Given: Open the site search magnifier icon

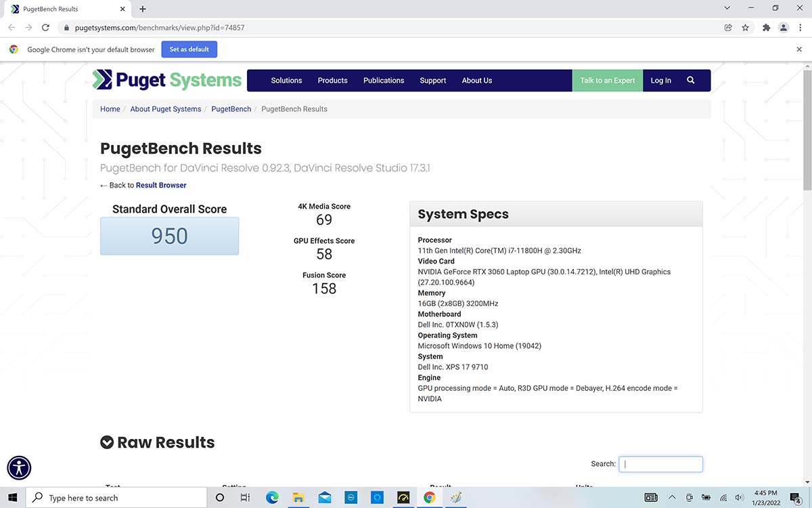Looking at the screenshot, I should point(691,80).
